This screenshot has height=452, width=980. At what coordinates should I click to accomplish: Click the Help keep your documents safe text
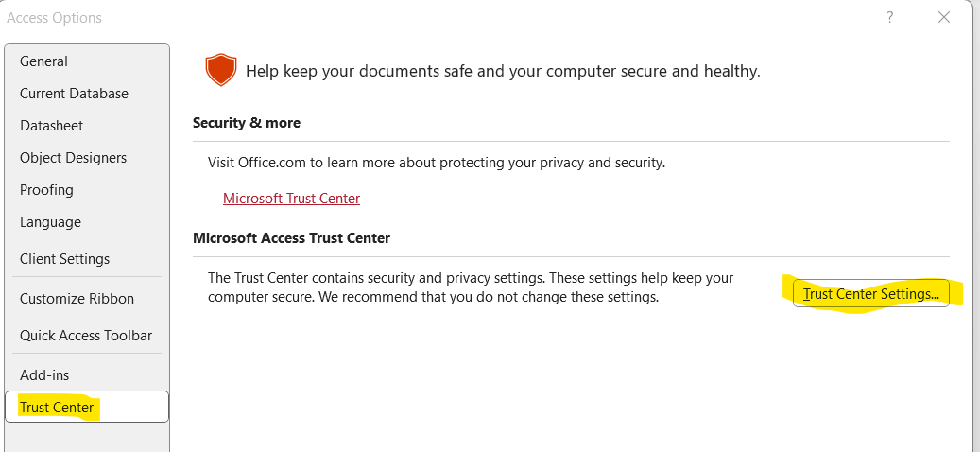tap(503, 71)
